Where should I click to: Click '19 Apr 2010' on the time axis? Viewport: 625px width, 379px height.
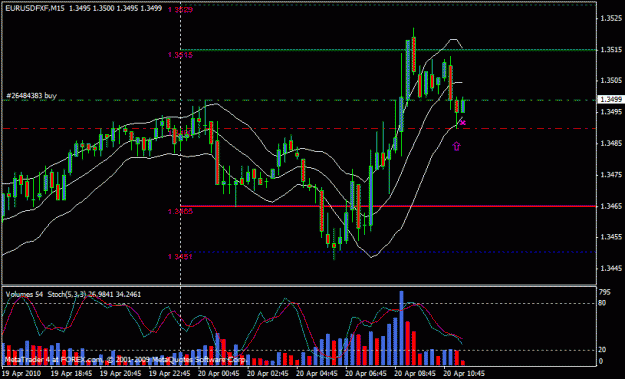click(x=21, y=373)
